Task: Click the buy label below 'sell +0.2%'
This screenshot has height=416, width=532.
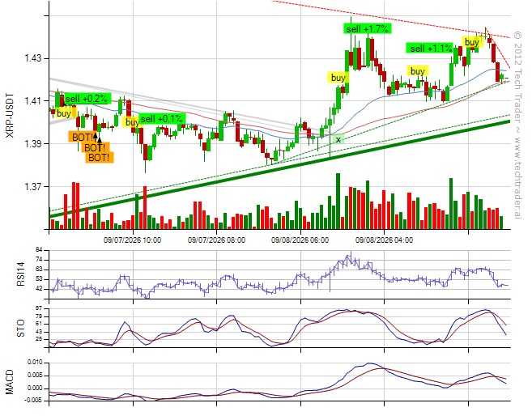Action: [64, 112]
